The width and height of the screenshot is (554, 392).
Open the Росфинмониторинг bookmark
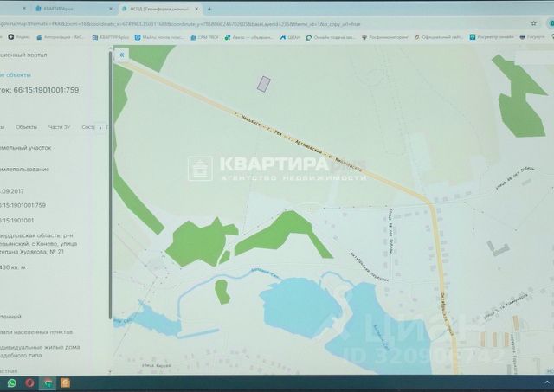[x=385, y=37]
